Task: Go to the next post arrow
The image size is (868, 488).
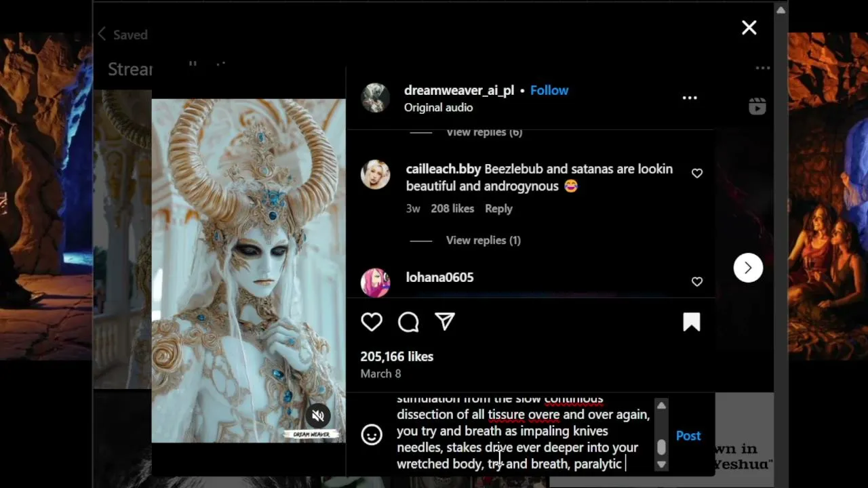Action: tap(748, 268)
